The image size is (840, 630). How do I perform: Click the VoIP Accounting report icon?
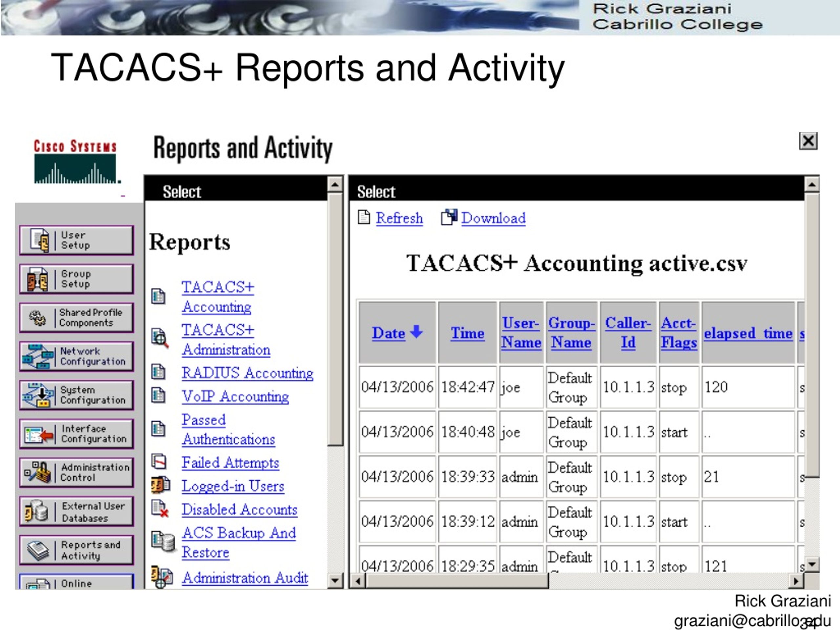point(158,395)
